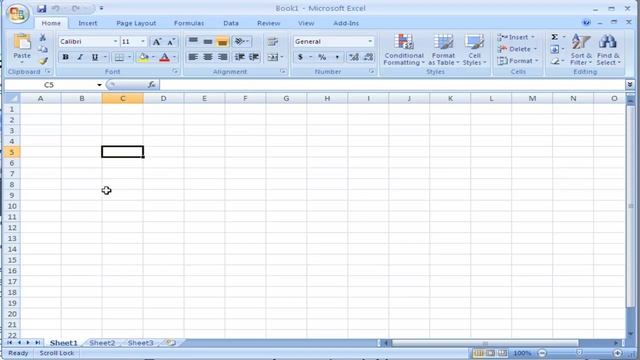Increase indent in Alignment group
Screen dimensions: 640x360
pyautogui.click(x=254, y=57)
